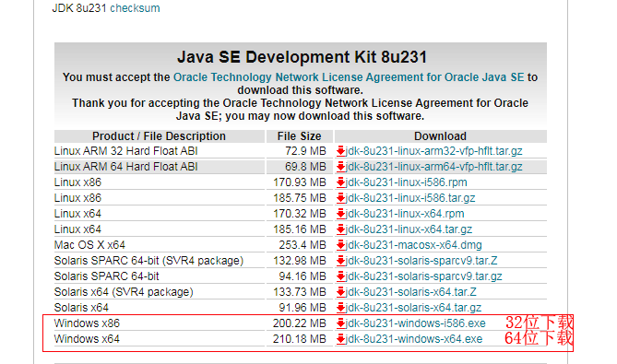Select the 91.96 MB file size cell
This screenshot has width=617, height=364.
(x=303, y=308)
